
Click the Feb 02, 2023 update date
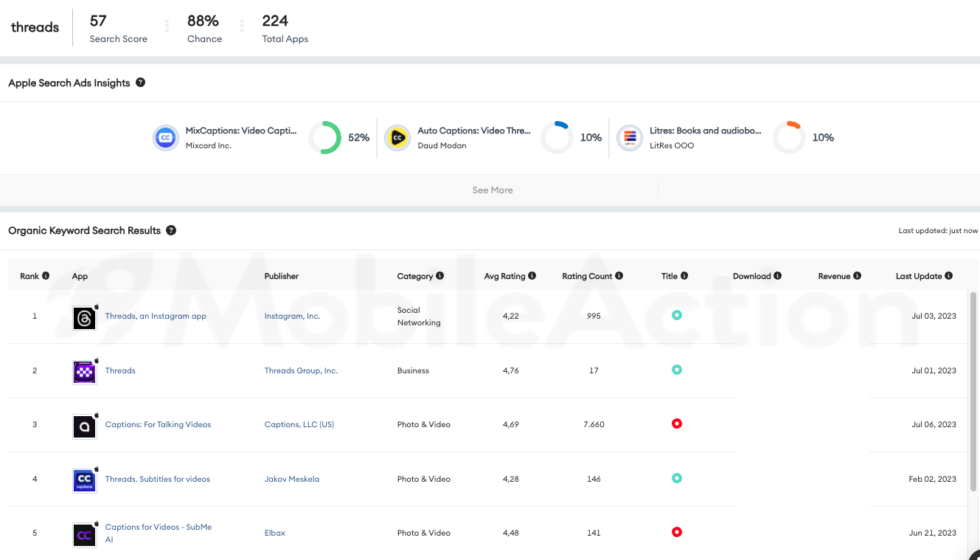(932, 479)
